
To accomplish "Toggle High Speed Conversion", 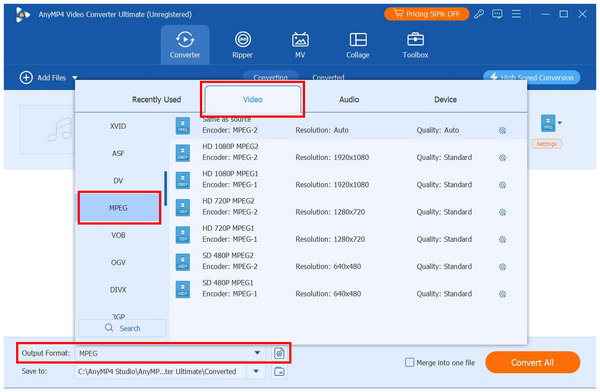I will [x=532, y=77].
